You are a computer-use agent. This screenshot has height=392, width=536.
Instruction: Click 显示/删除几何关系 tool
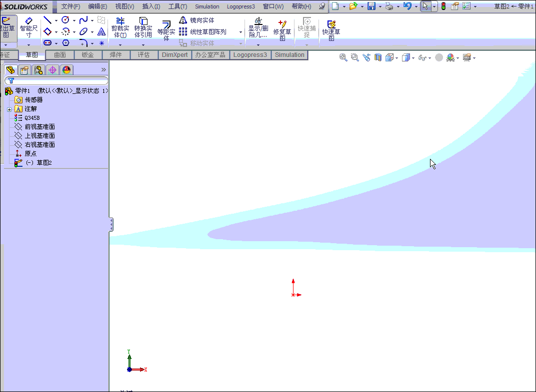pos(258,27)
